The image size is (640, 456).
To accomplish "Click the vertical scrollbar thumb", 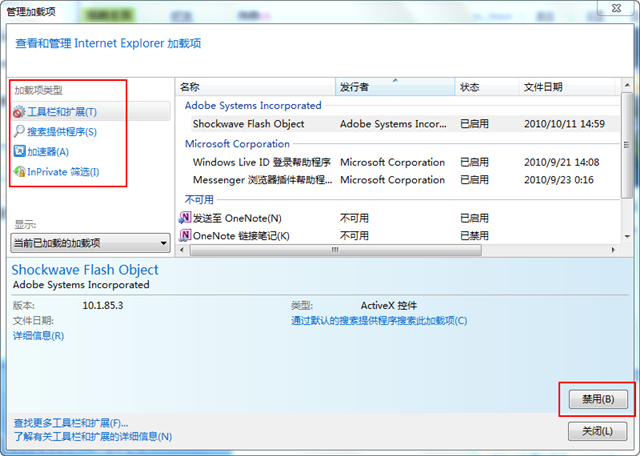I will [627, 146].
